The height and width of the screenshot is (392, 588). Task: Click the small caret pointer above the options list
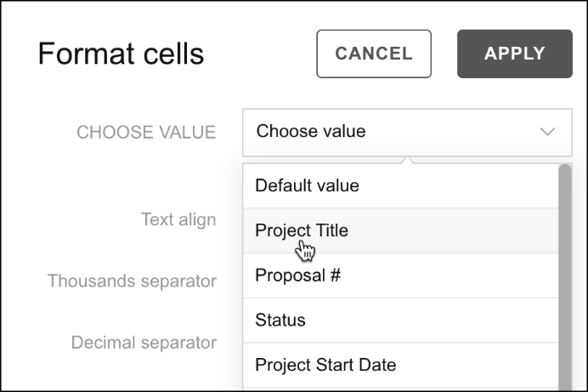coord(407,160)
